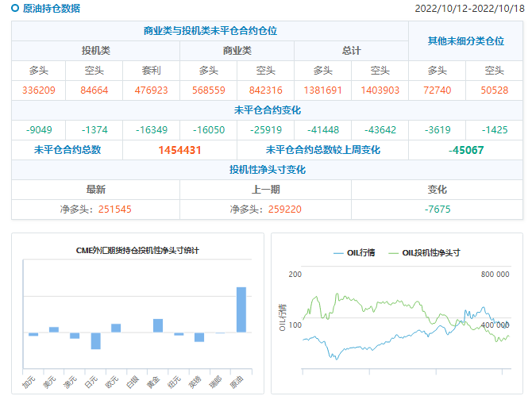This screenshot has width=532, height=396.
Task: Click the circle icon beside 原油持仓数据
Action: click(14, 9)
